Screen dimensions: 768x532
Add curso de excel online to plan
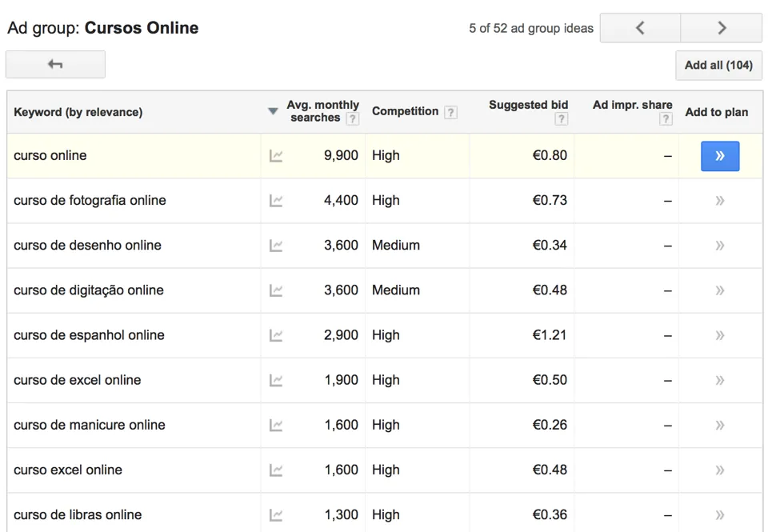(719, 381)
